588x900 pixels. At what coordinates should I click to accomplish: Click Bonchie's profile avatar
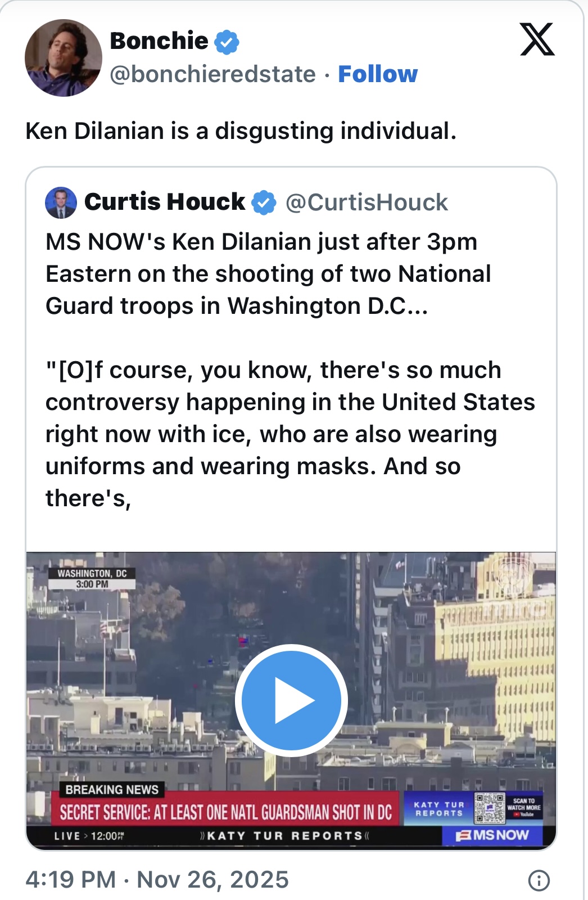point(64,58)
